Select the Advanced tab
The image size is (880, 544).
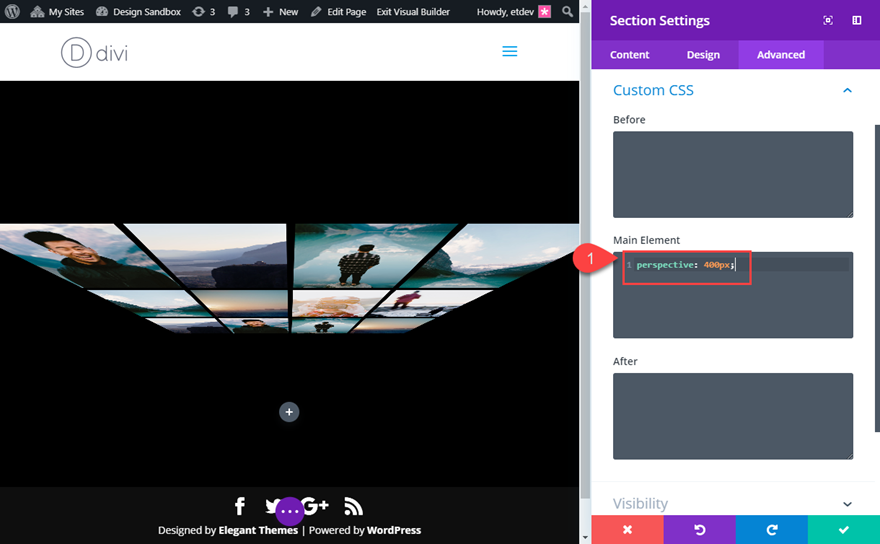click(781, 54)
